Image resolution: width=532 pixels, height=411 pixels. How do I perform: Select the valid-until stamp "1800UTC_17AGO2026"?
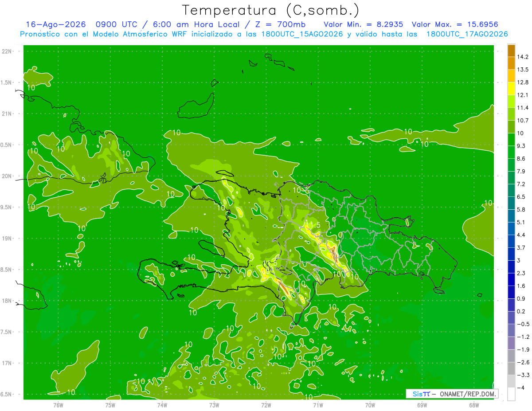click(x=467, y=34)
